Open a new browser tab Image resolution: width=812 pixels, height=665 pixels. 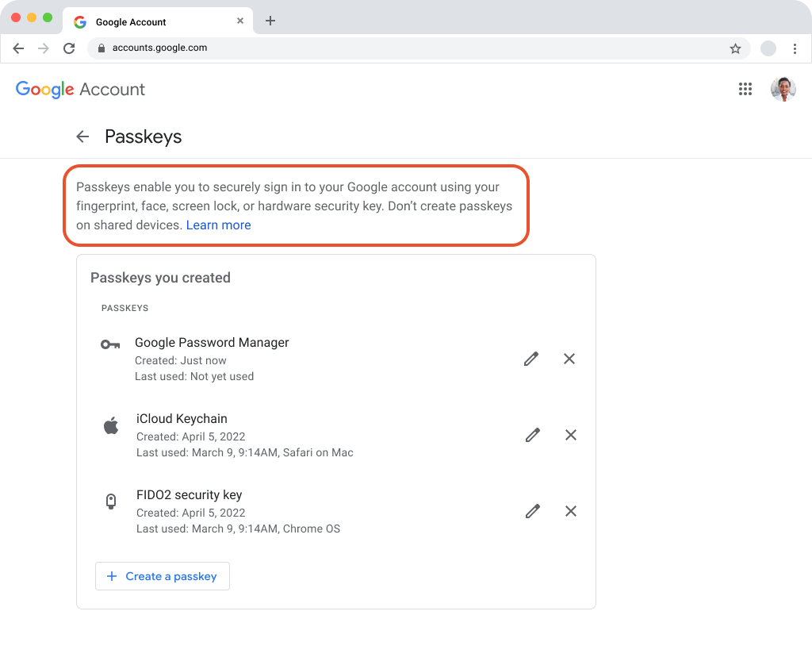(x=270, y=21)
